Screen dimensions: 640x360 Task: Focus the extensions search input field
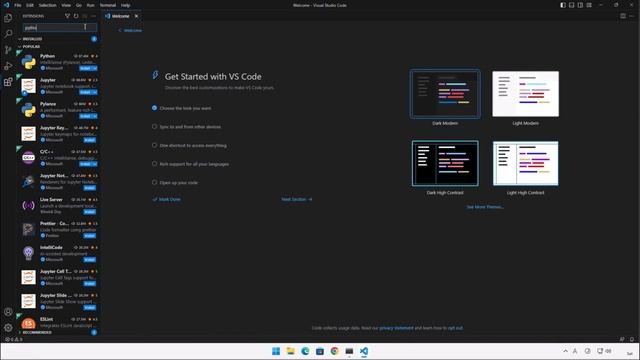click(x=60, y=27)
